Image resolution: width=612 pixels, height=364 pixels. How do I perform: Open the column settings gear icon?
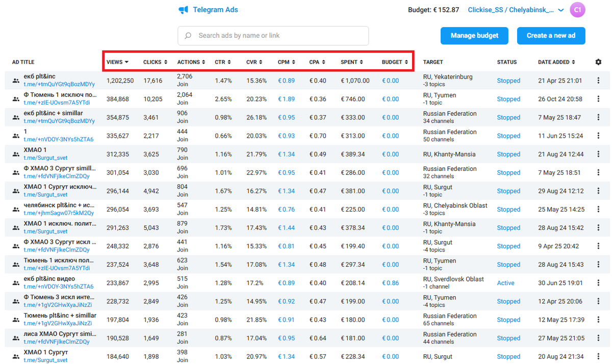click(x=598, y=62)
